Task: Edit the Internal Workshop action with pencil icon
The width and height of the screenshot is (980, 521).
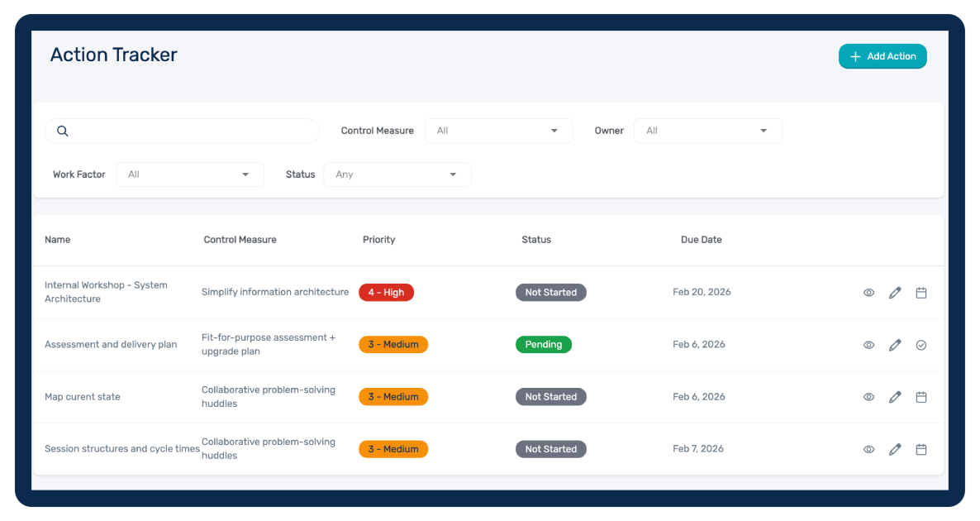Action: click(x=895, y=293)
